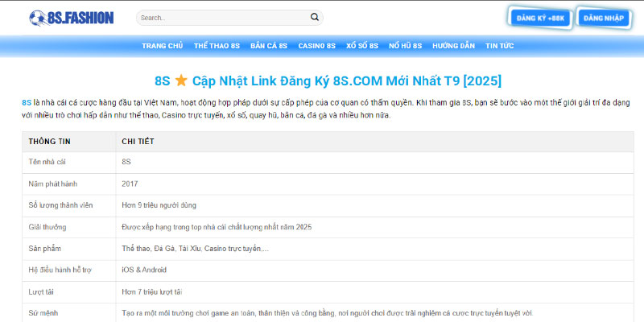The width and height of the screenshot is (644, 322).
Task: Open the Hướng Dẫn menu item
Action: point(454,46)
